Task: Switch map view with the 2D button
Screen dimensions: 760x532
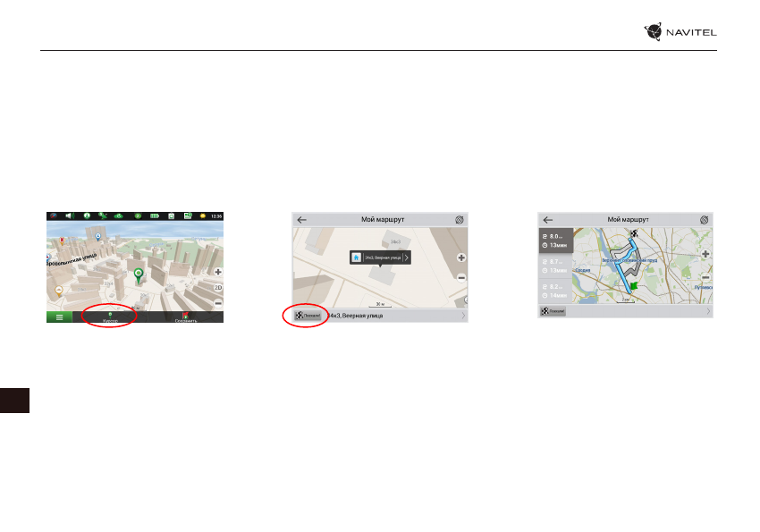Action: [217, 288]
